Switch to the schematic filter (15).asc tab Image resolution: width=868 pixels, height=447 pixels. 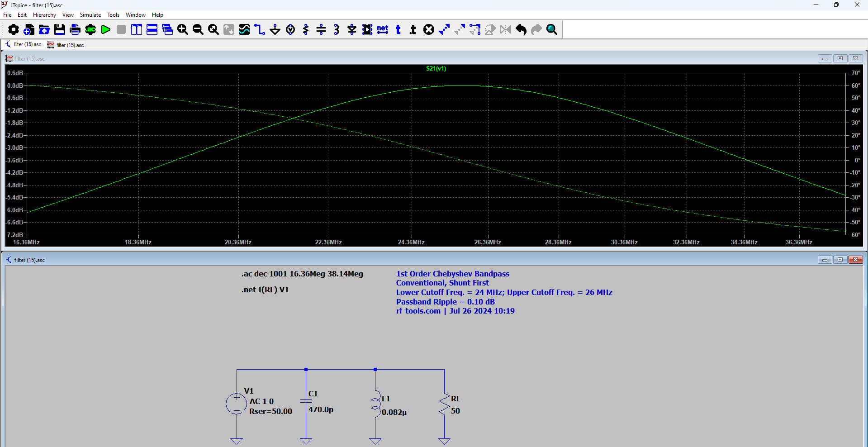(x=24, y=44)
